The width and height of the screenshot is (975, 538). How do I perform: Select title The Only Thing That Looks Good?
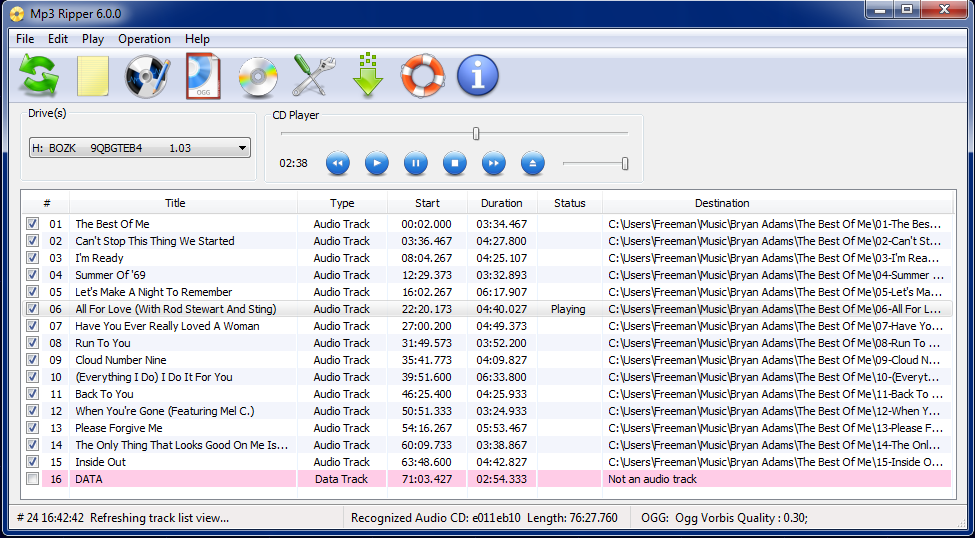[182, 445]
